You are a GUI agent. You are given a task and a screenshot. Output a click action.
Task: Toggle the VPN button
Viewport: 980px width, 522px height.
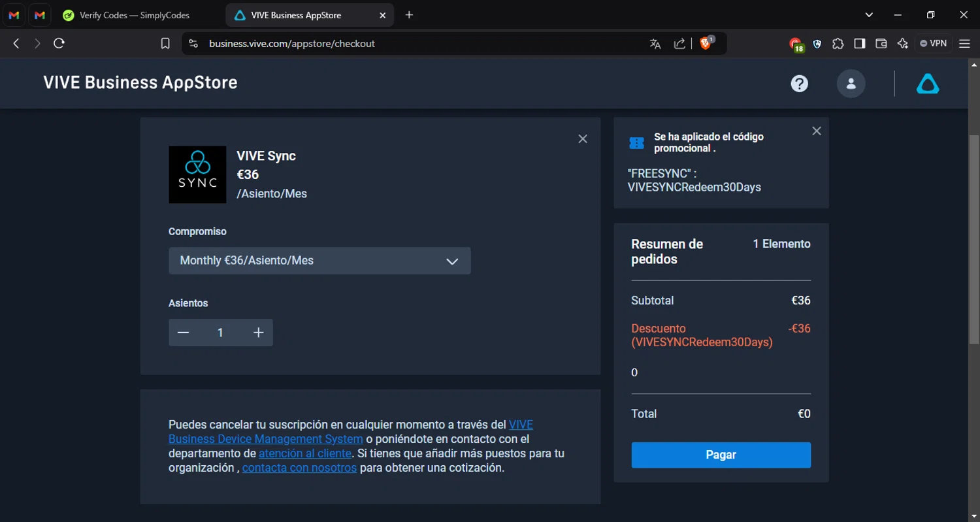click(933, 44)
